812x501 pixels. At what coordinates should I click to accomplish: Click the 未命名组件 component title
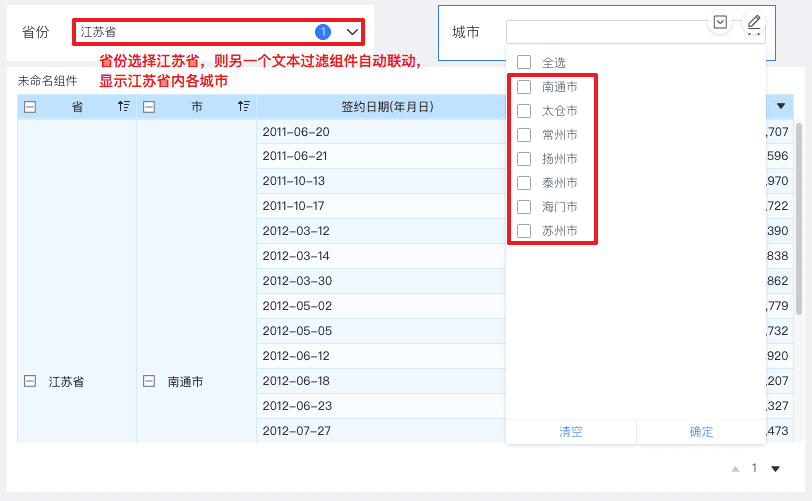coord(47,81)
